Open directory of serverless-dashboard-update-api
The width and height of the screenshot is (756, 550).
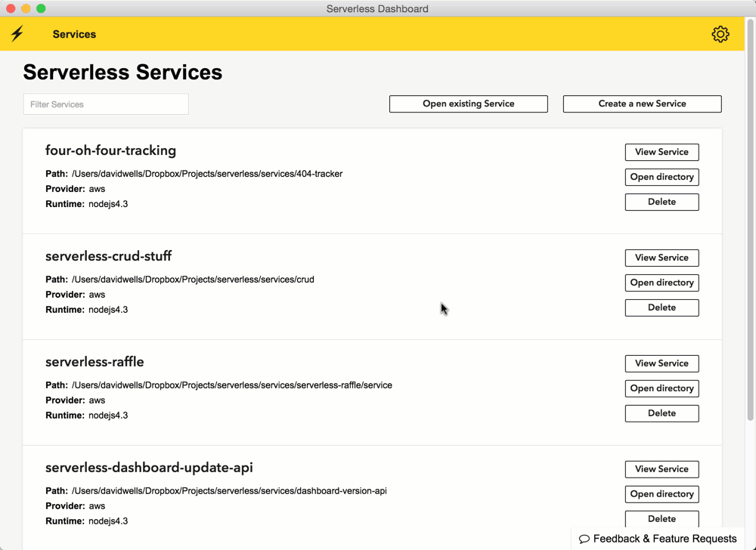(661, 494)
